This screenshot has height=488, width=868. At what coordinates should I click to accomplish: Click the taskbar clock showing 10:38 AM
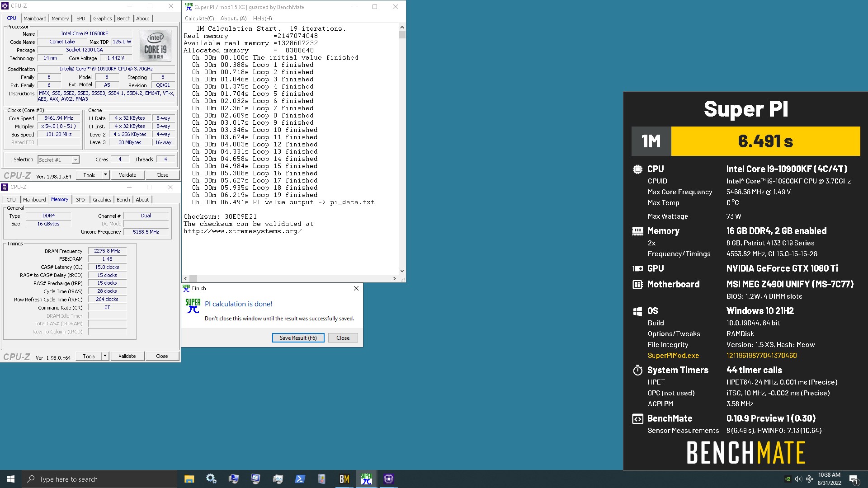click(829, 479)
